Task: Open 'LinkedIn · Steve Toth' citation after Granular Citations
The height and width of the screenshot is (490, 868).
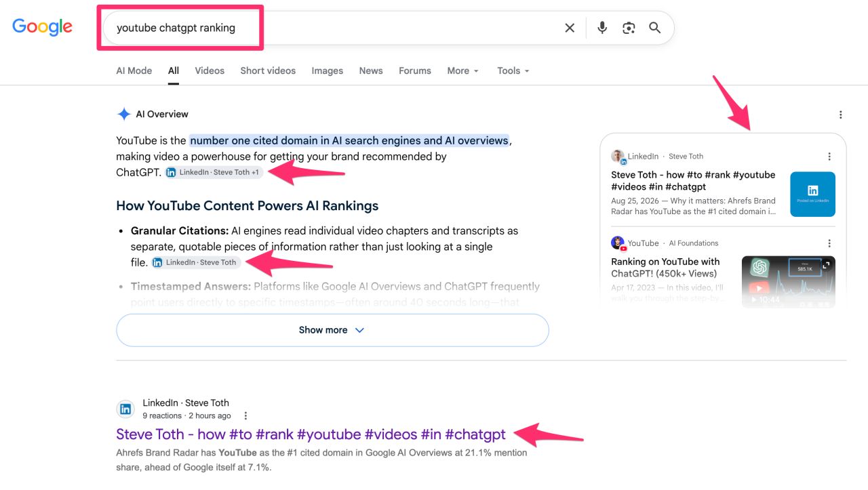Action: pyautogui.click(x=195, y=262)
